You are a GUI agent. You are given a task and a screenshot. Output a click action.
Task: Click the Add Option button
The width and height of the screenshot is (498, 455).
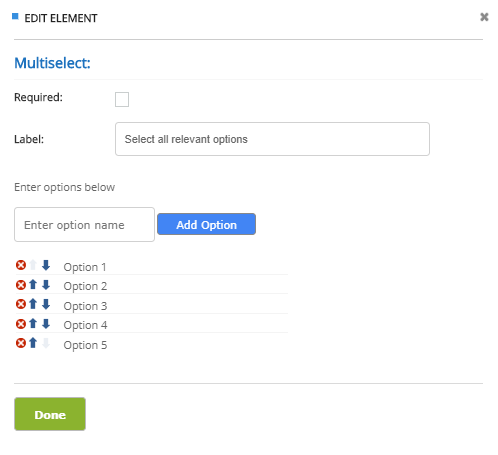206,224
